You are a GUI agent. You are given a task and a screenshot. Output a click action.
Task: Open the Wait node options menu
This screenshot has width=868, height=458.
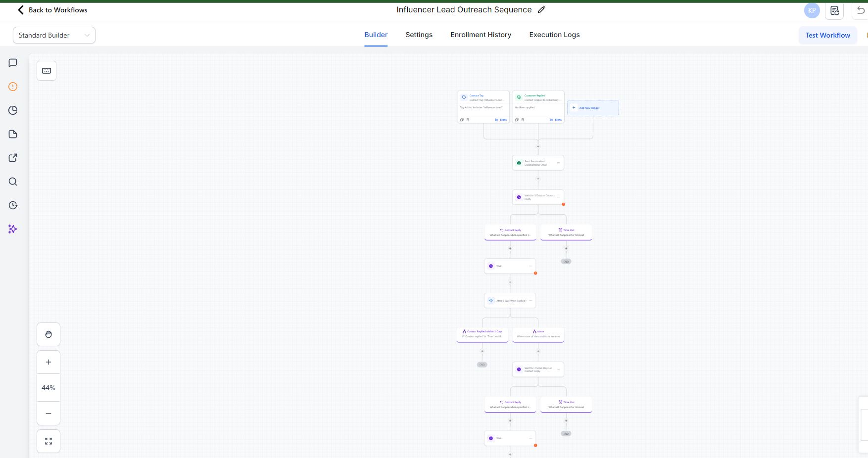point(531,266)
